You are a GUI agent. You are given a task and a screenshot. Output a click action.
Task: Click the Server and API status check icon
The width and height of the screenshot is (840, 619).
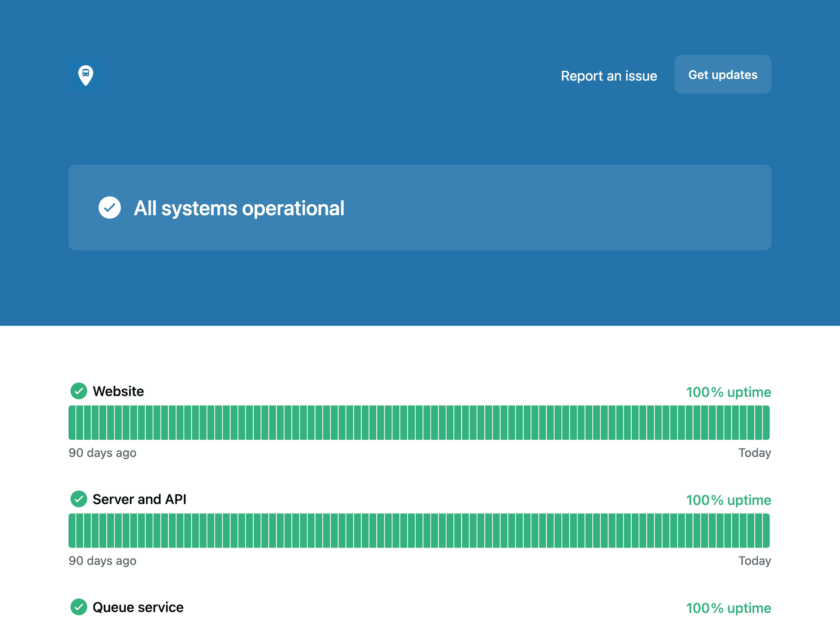[x=79, y=499]
